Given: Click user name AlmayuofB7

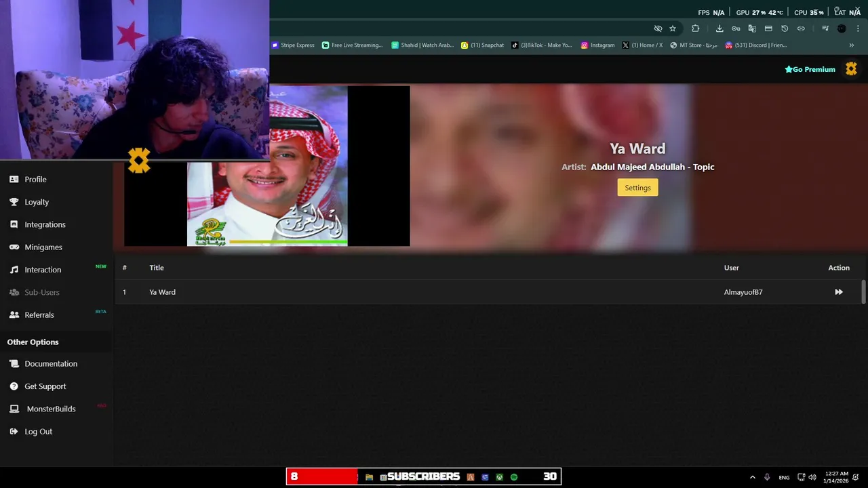Looking at the screenshot, I should click(x=743, y=292).
